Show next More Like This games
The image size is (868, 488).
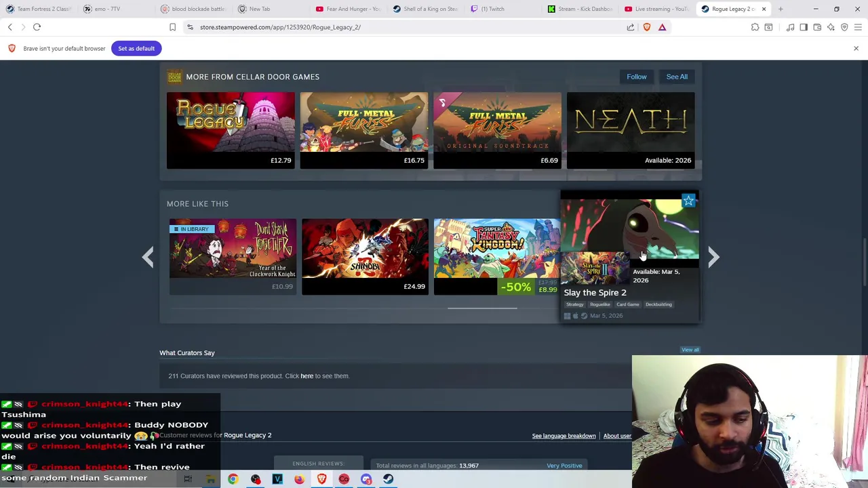[x=713, y=257]
